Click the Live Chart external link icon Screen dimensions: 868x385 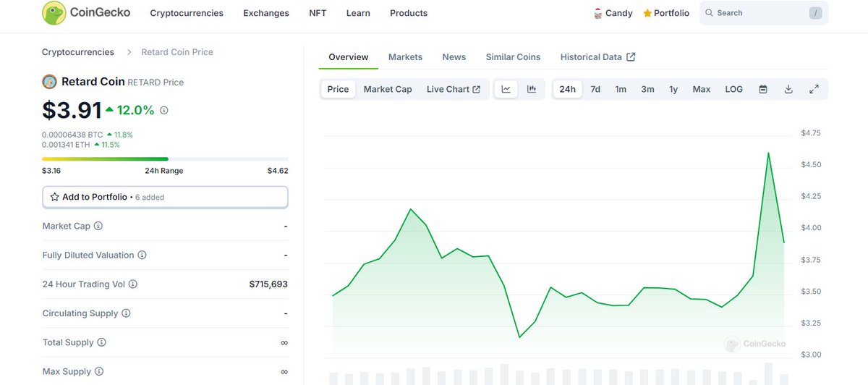coord(476,89)
